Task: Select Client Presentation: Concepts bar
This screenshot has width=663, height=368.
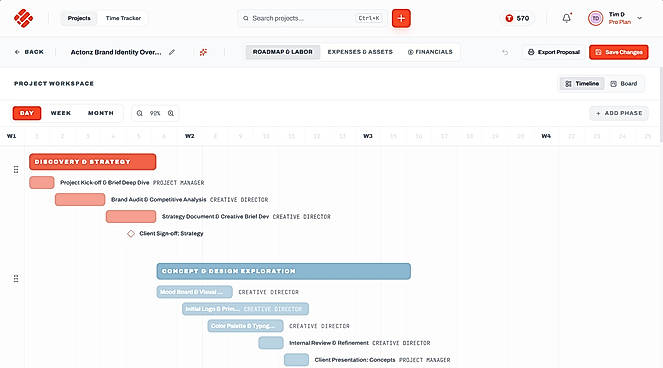Action: (296, 360)
